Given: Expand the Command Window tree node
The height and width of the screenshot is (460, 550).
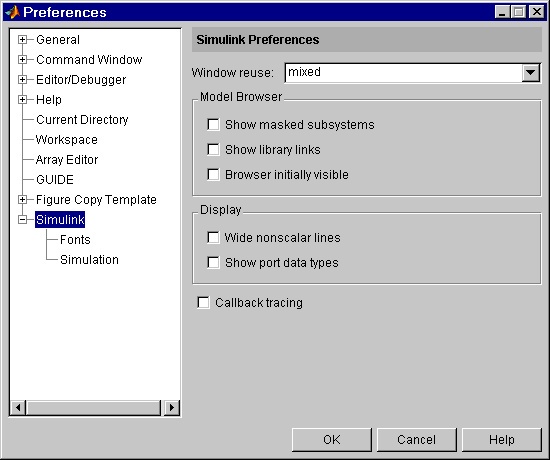Looking at the screenshot, I should click(x=22, y=60).
